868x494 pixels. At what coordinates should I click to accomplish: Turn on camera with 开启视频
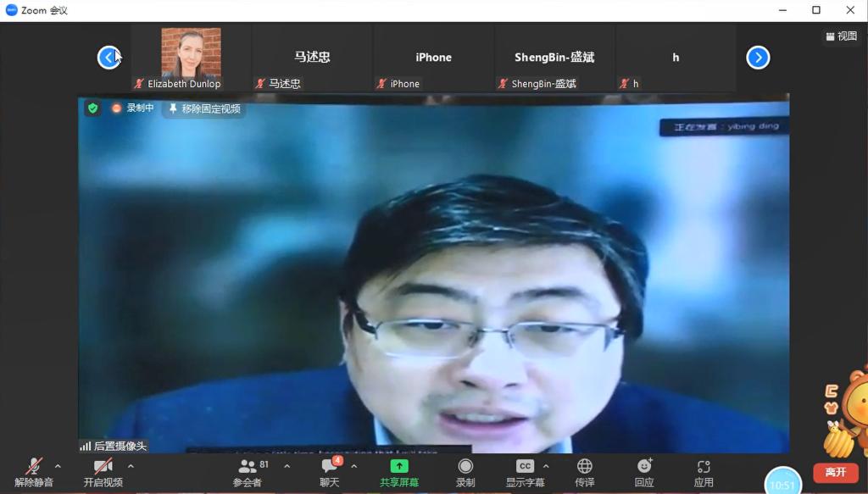coord(103,467)
